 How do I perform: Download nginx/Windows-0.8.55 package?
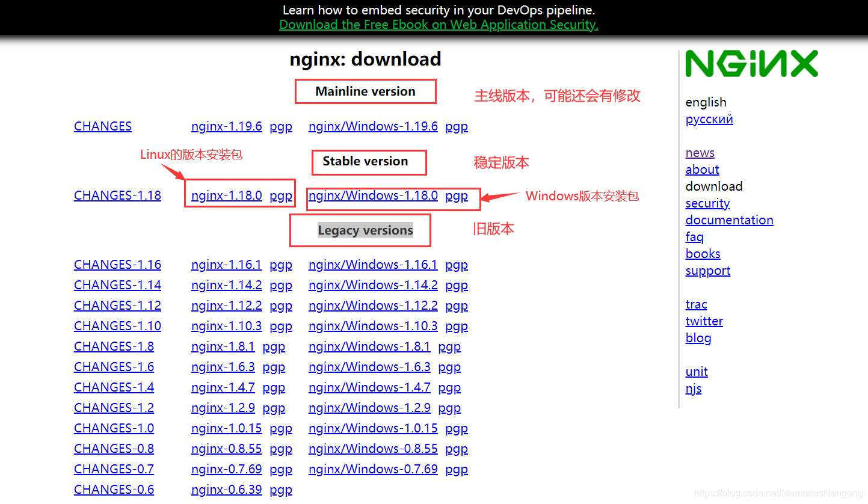click(x=373, y=449)
